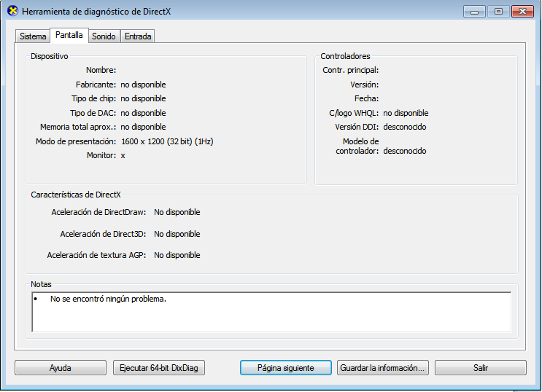This screenshot has height=392, width=542.
Task: Click the 'Contr. principal:' label
Action: [x=350, y=70]
